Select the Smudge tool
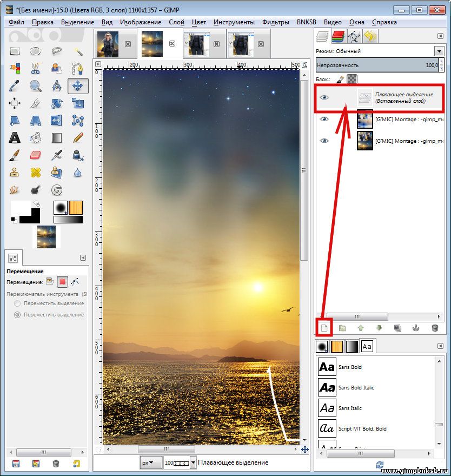This screenshot has height=476, width=451. click(15, 190)
